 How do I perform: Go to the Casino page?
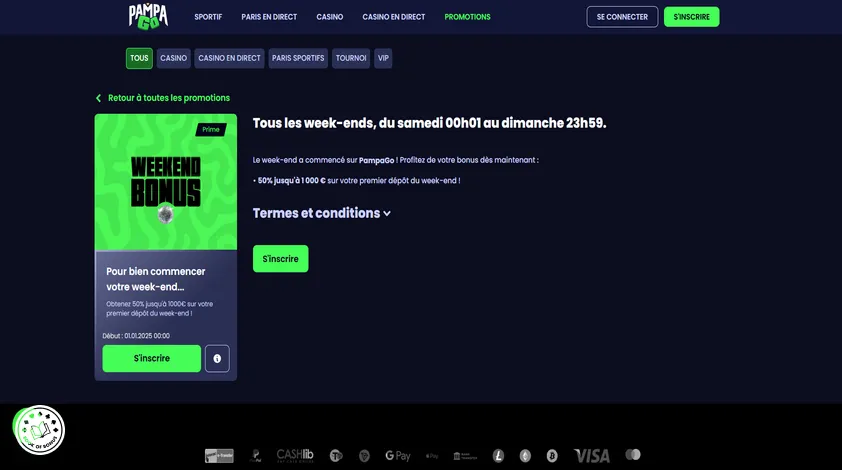330,17
